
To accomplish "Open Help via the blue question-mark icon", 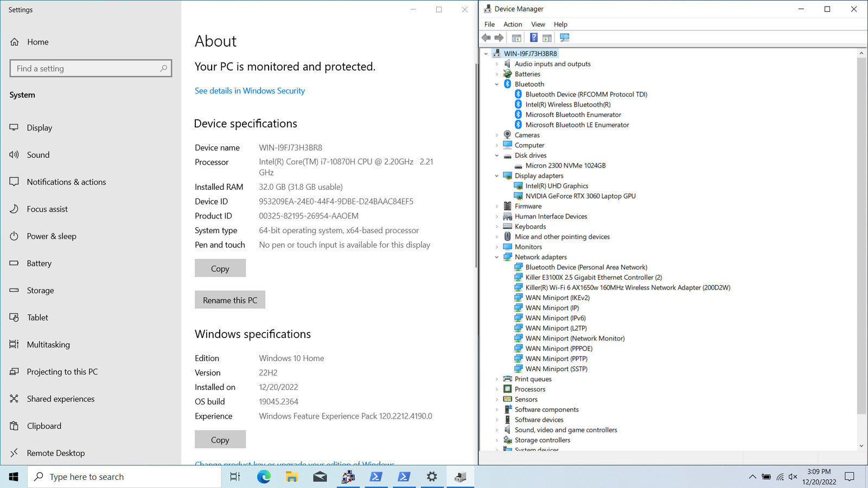I will 534,38.
